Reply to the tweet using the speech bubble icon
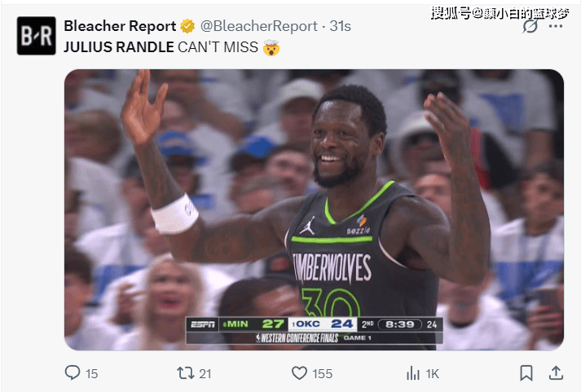This screenshot has width=581, height=392. tap(73, 372)
